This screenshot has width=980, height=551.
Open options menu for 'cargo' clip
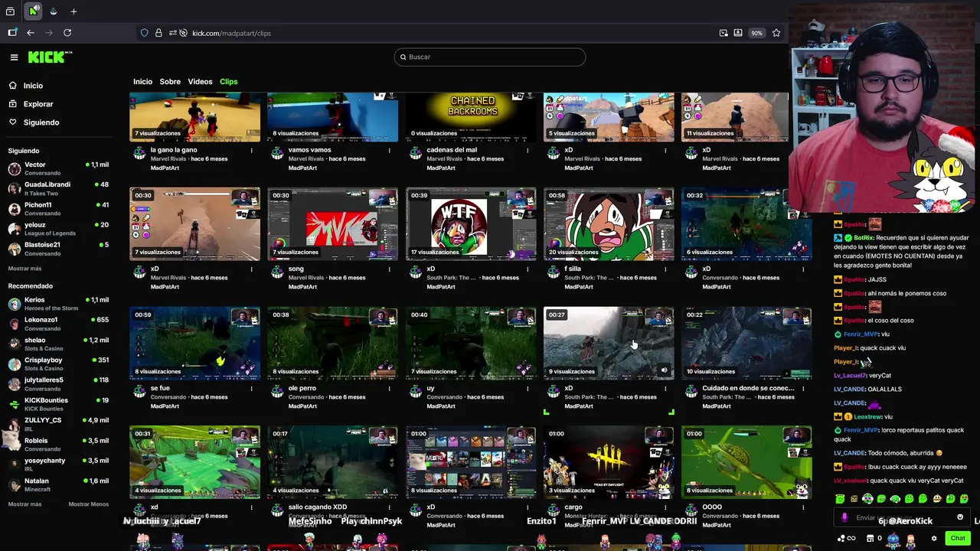point(665,507)
